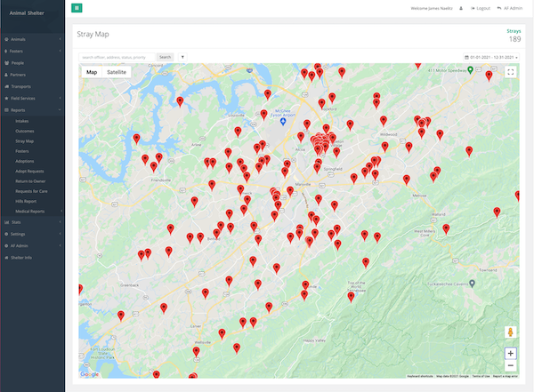534x392 pixels.
Task: Open the Stray Map report
Action: [x=25, y=141]
